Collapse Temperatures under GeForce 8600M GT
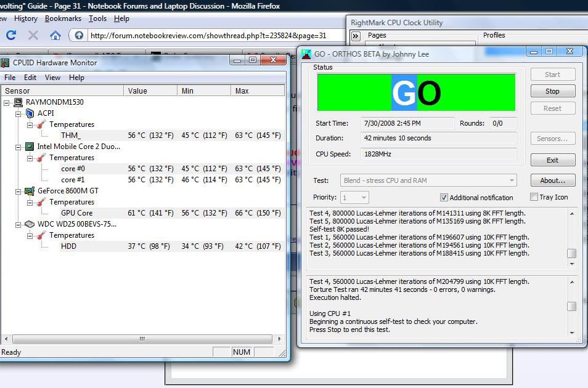The height and width of the screenshot is (388, 588). [x=30, y=203]
